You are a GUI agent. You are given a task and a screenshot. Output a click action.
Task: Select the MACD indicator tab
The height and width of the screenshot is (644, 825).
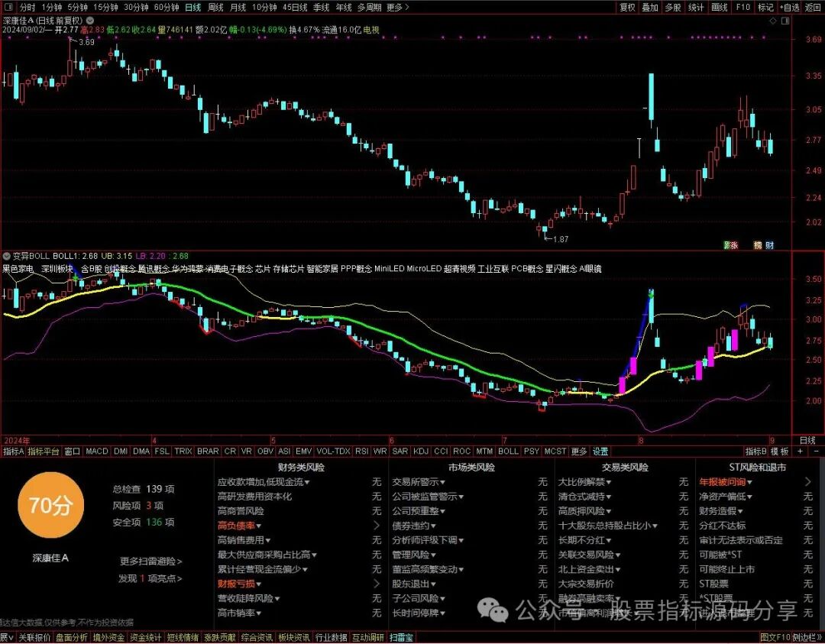(97, 451)
